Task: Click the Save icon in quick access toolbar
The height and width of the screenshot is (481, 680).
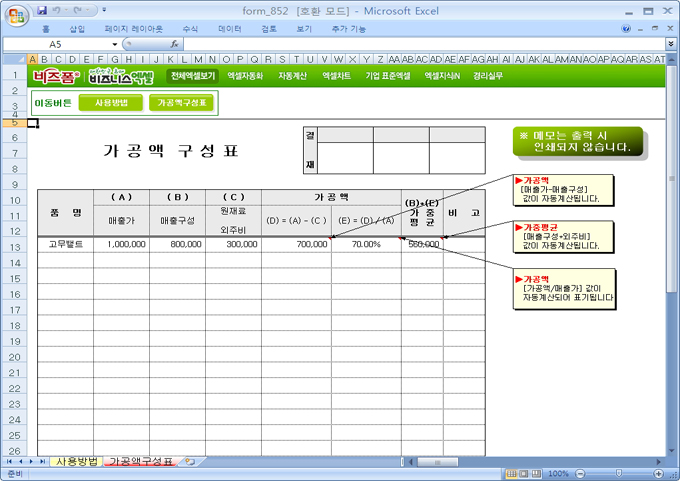Action: click(x=42, y=10)
